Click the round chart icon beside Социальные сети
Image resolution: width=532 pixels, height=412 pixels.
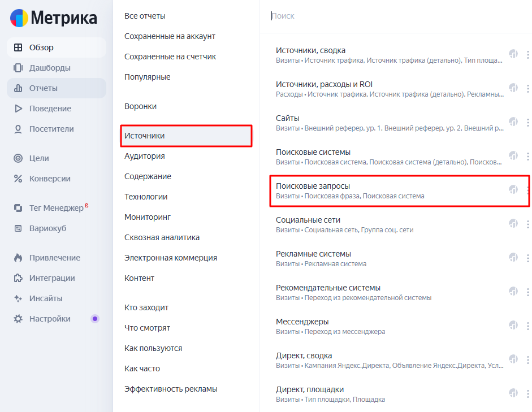click(x=513, y=224)
